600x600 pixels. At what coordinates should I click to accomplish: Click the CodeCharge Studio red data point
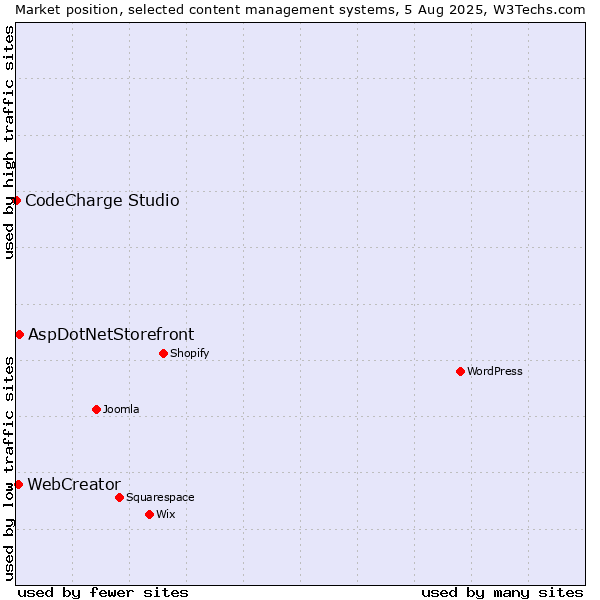tap(16, 201)
